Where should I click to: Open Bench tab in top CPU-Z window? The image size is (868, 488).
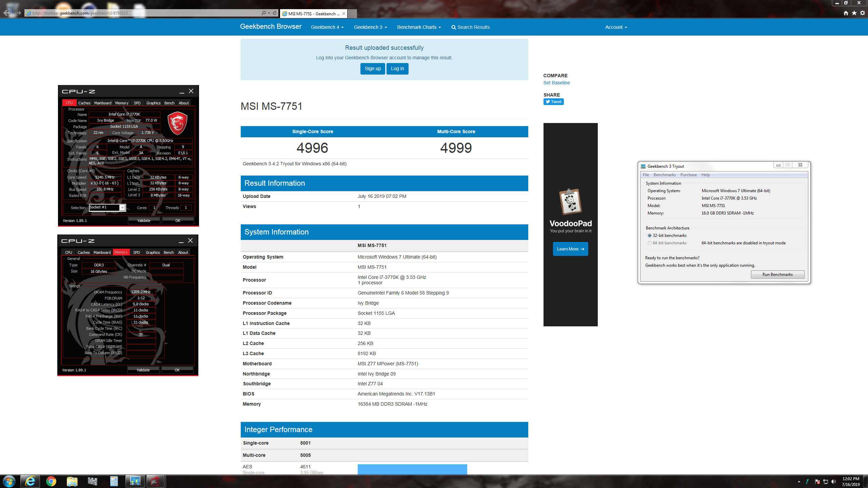point(169,103)
